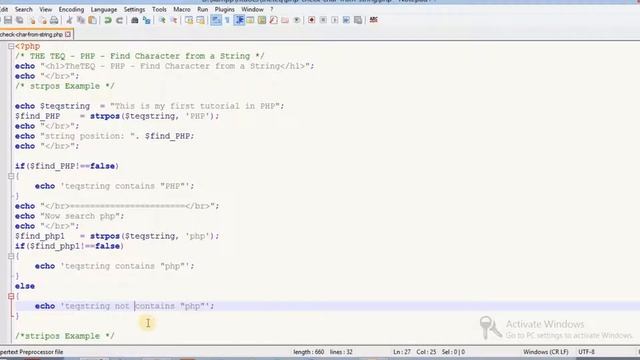Toggle Word Wrap in the toolbar

(216, 20)
